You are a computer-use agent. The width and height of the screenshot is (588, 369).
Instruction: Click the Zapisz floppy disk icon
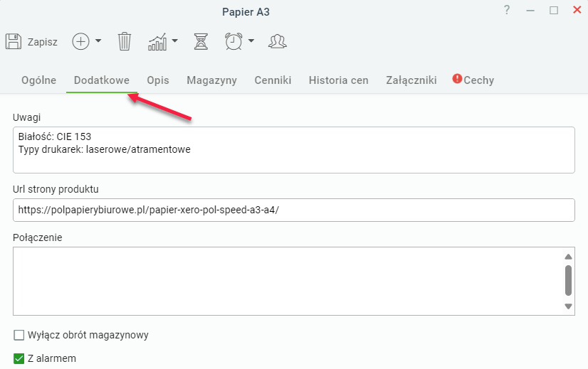14,41
